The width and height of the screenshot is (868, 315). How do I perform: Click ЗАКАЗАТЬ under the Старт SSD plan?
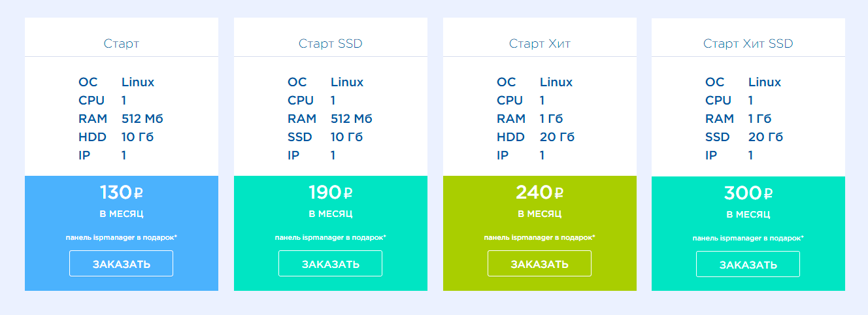click(x=330, y=263)
